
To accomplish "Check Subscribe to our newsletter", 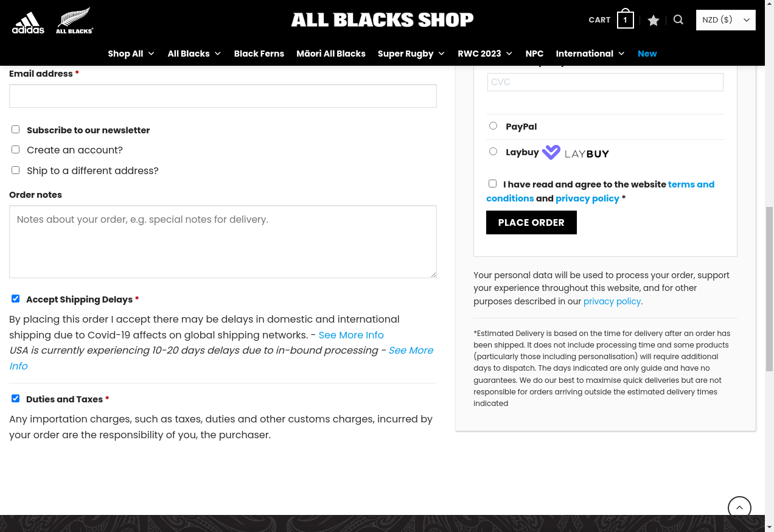I will coord(15,129).
